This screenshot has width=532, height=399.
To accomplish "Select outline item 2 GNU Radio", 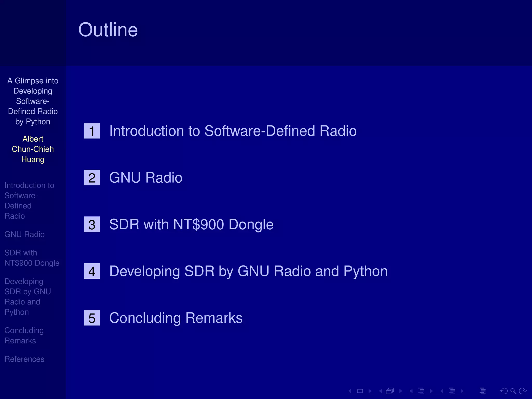I will (x=146, y=177).
